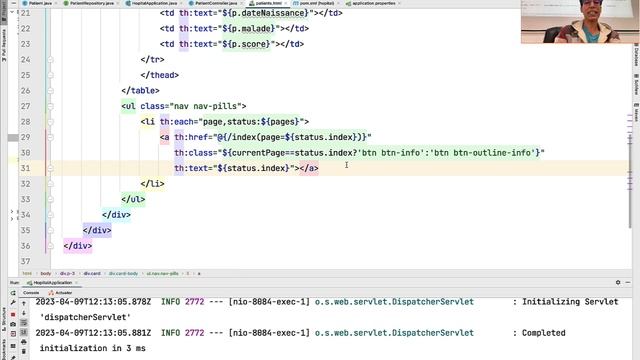The image size is (640, 360).
Task: Collapse fold marker on line 28
Action: pos(51,122)
